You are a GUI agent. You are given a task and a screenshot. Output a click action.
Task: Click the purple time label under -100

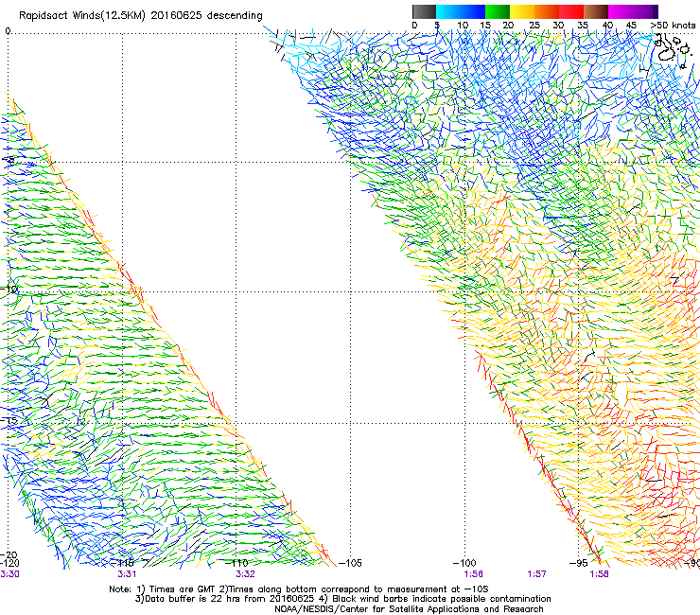[473, 574]
